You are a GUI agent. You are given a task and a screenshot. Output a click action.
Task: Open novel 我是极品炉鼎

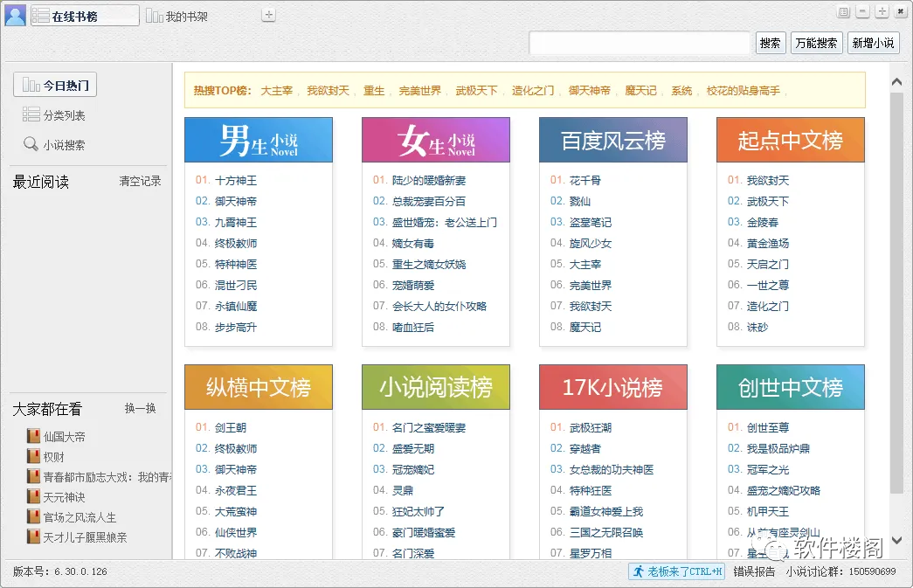pyautogui.click(x=778, y=449)
